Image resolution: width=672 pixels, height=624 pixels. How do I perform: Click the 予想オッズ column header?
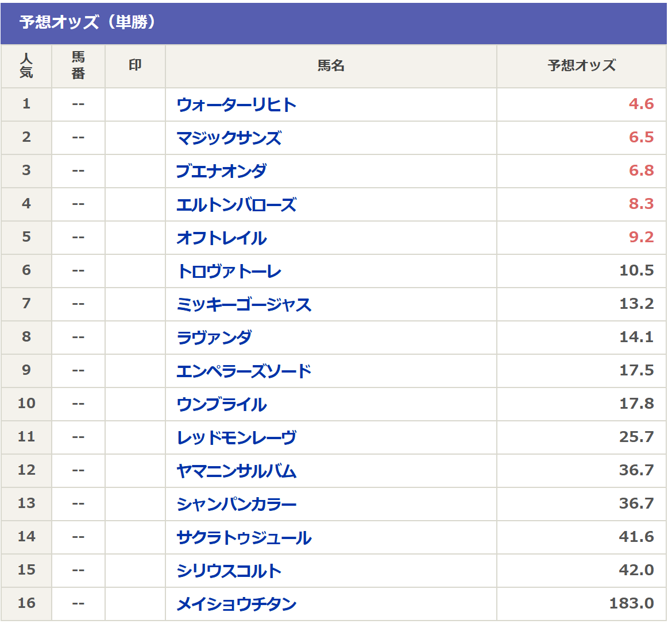581,66
